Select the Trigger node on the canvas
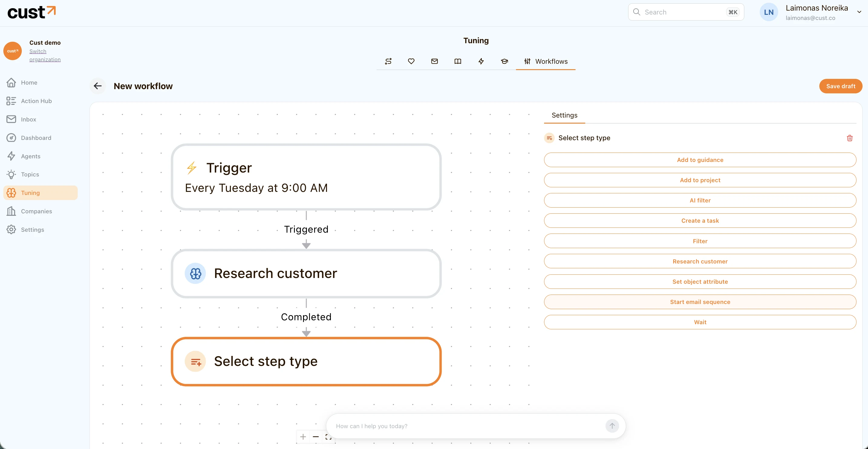 (x=306, y=177)
